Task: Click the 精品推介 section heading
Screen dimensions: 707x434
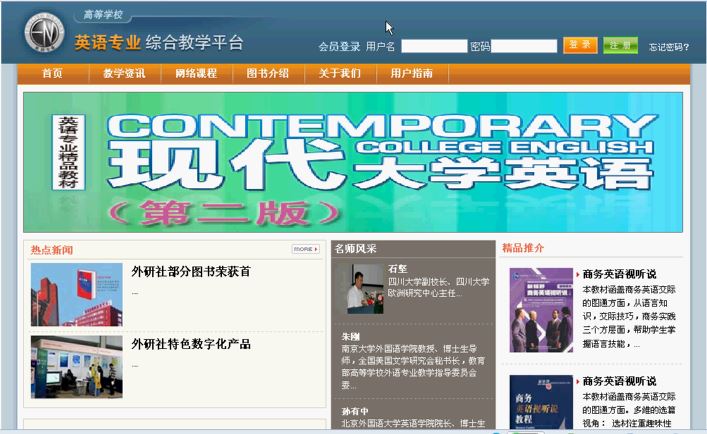Action: (x=523, y=248)
